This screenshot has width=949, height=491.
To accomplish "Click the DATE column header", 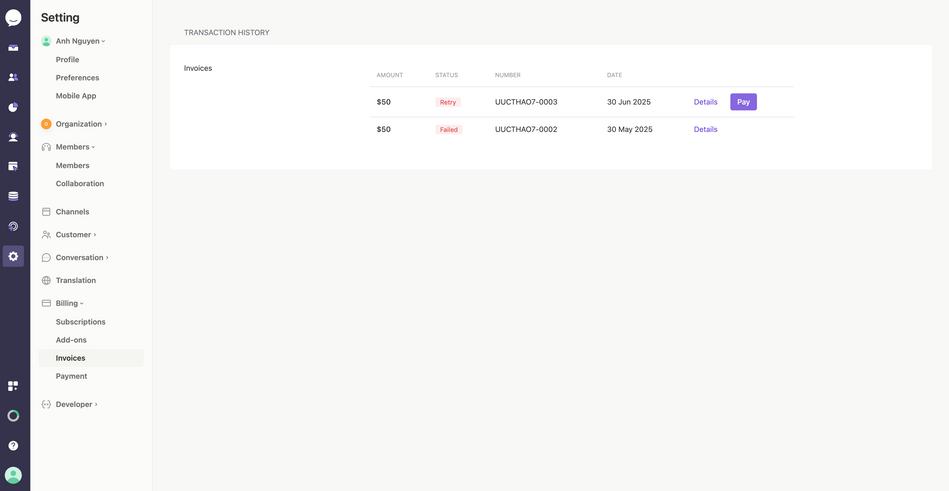I will (614, 75).
